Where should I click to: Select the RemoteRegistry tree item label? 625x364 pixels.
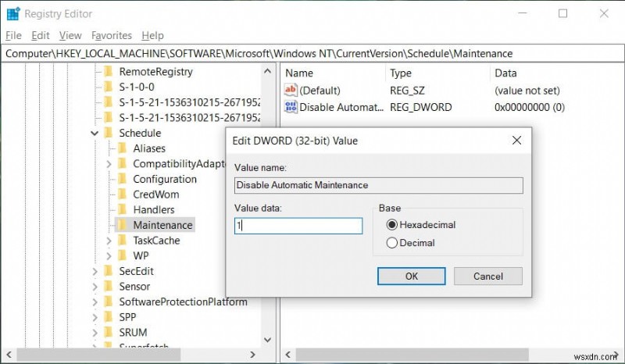(155, 72)
